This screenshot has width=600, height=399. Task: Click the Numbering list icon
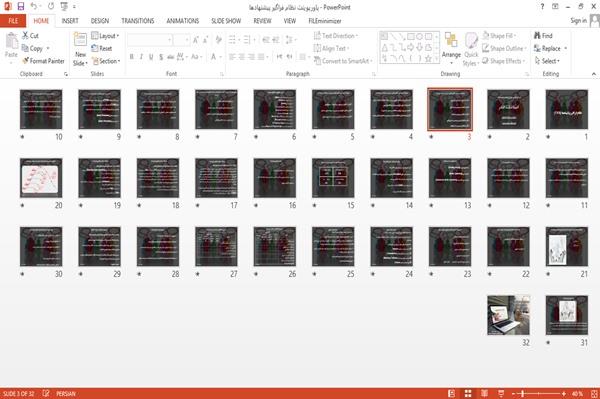(x=248, y=40)
